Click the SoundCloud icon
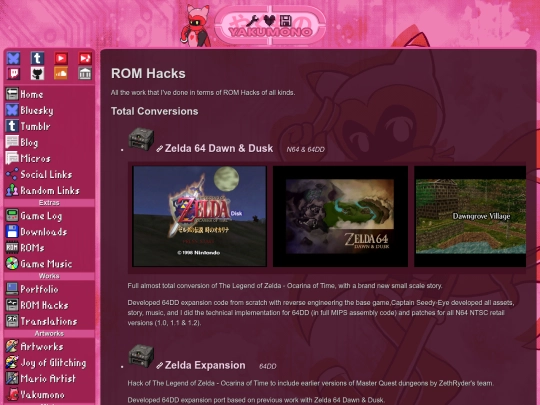Screen dimensions: 540x405 pyautogui.click(x=61, y=73)
